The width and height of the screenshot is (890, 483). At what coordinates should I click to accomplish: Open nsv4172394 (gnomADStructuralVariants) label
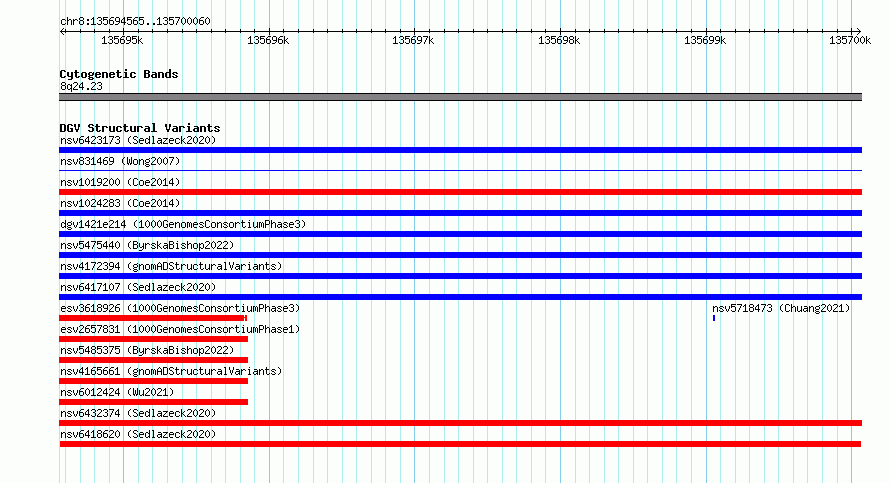click(x=171, y=266)
